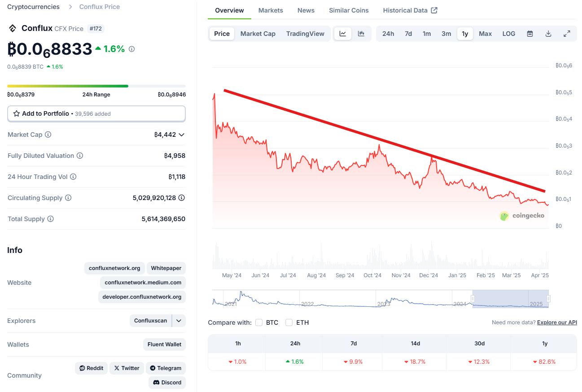
Task: Open Historical Data external link tab
Action: (410, 10)
